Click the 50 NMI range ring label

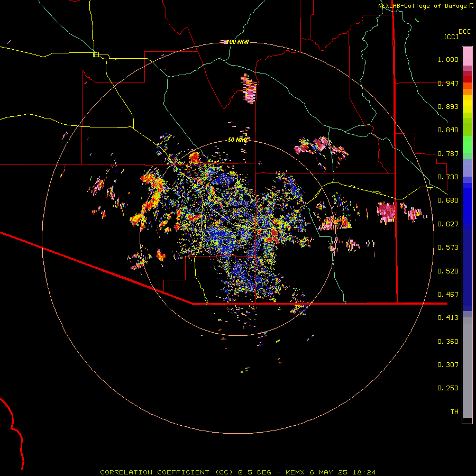tap(237, 140)
